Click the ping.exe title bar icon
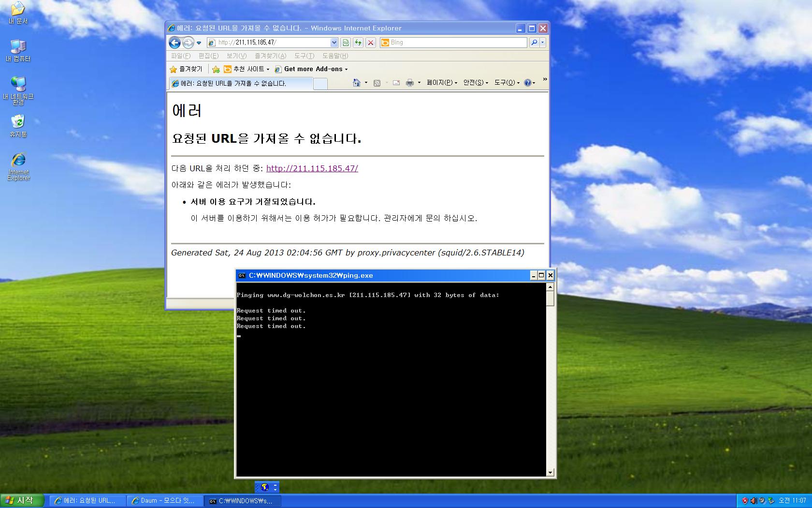This screenshot has height=508, width=812. (242, 275)
